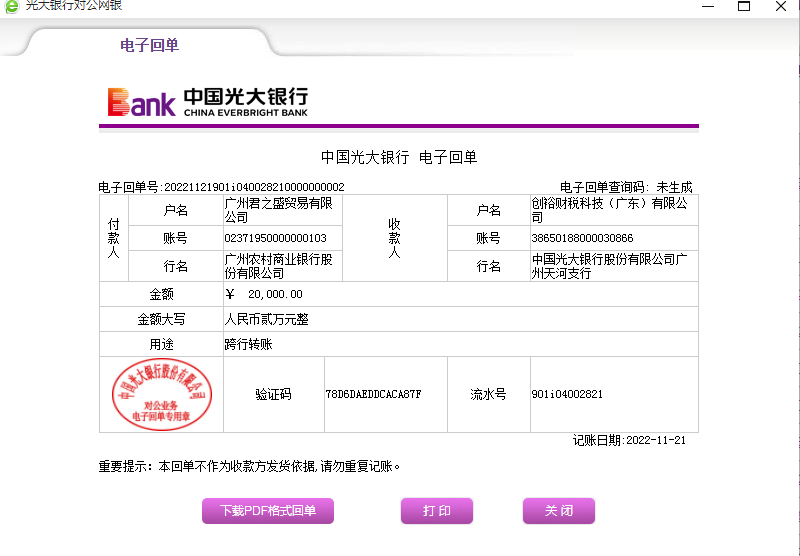
Task: Click the purpose value 跨行转账
Action: [x=248, y=344]
